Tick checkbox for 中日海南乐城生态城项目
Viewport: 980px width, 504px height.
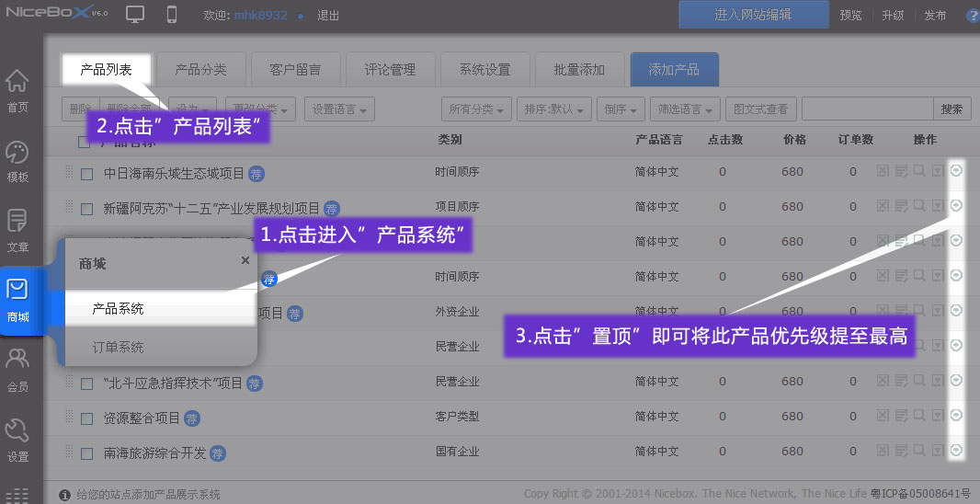86,174
